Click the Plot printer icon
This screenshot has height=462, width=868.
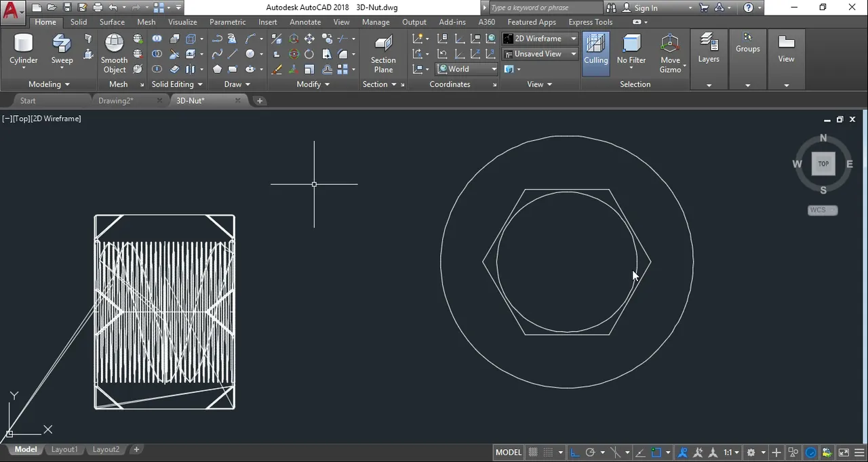pos(98,7)
